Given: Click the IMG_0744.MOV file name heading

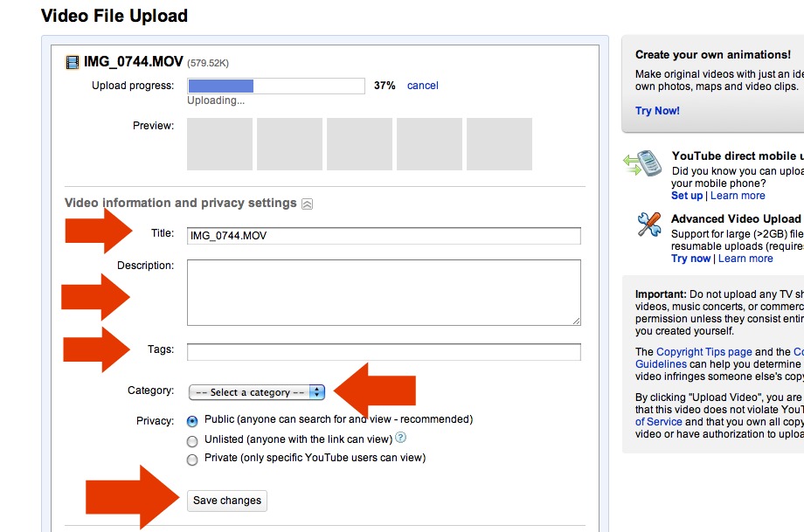Looking at the screenshot, I should tap(134, 61).
